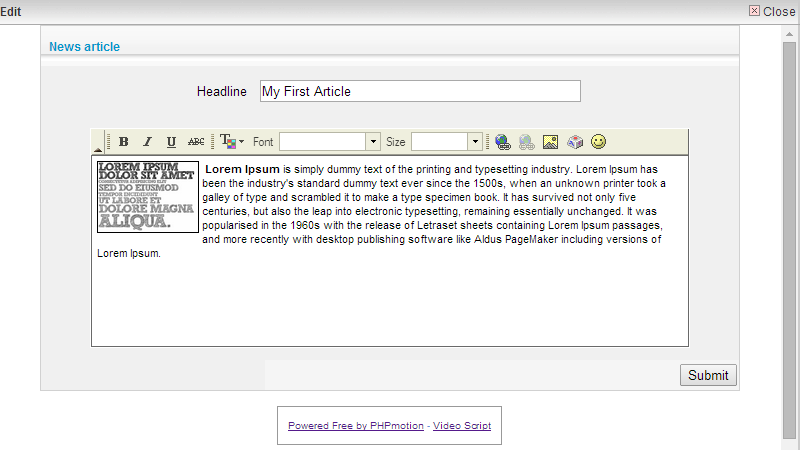800x450 pixels.
Task: Open the Video Script link
Action: point(462,426)
